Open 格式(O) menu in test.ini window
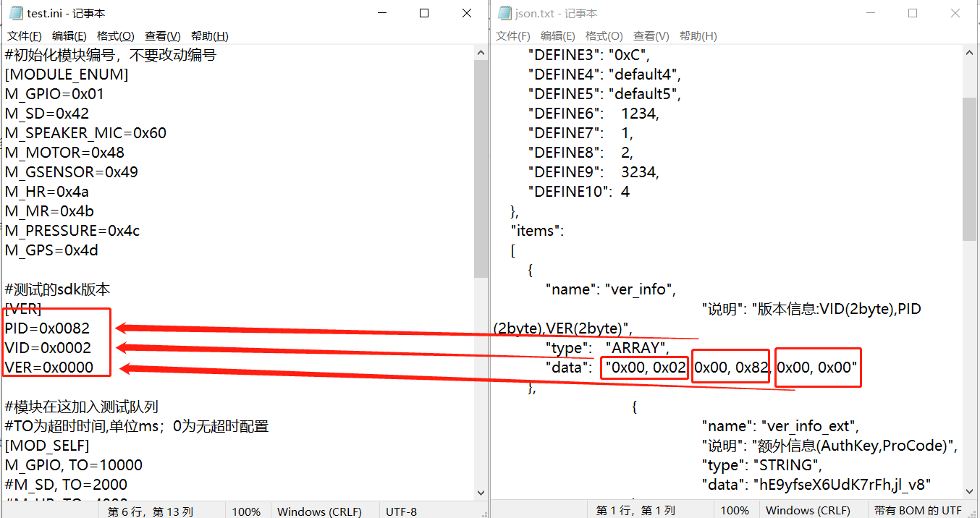This screenshot has height=518, width=980. click(116, 36)
